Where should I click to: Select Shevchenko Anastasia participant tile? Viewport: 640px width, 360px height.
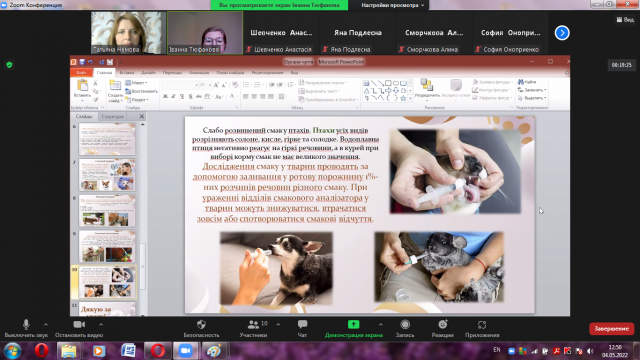(x=281, y=33)
